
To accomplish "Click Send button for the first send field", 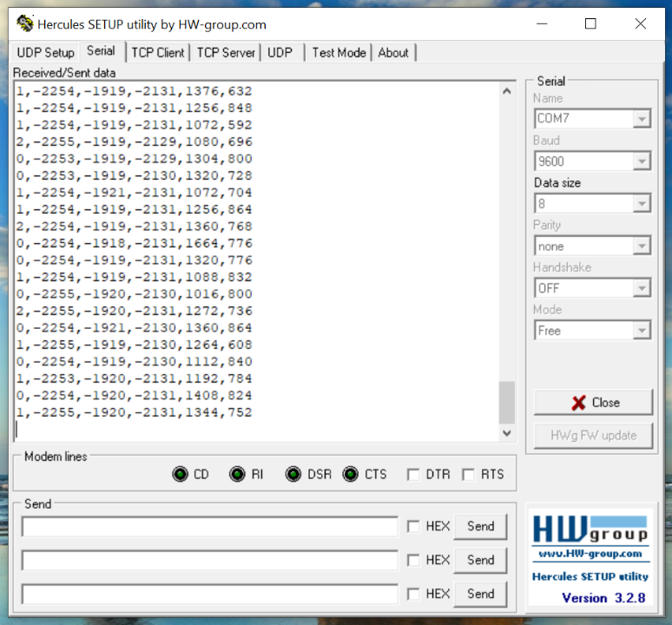I will (480, 526).
